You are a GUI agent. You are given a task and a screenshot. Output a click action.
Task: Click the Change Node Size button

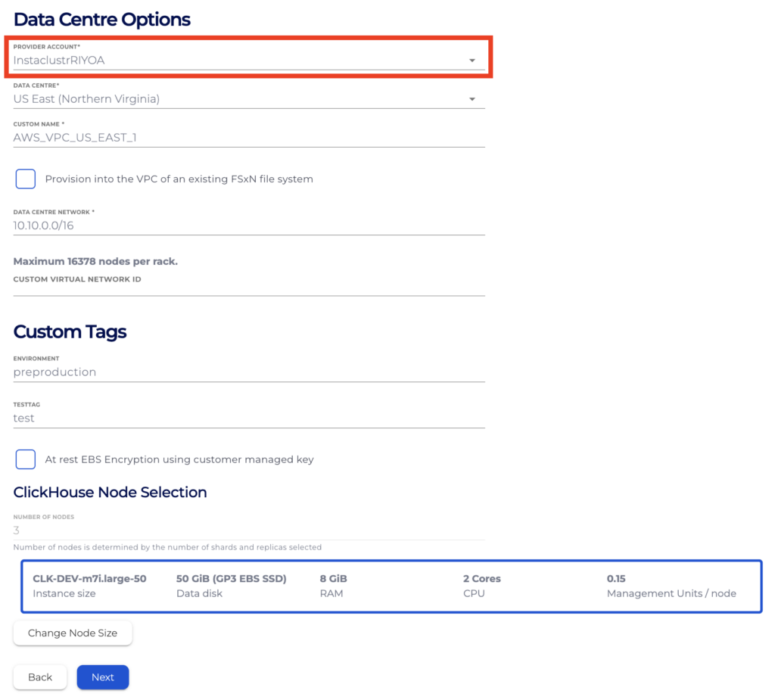pyautogui.click(x=73, y=633)
